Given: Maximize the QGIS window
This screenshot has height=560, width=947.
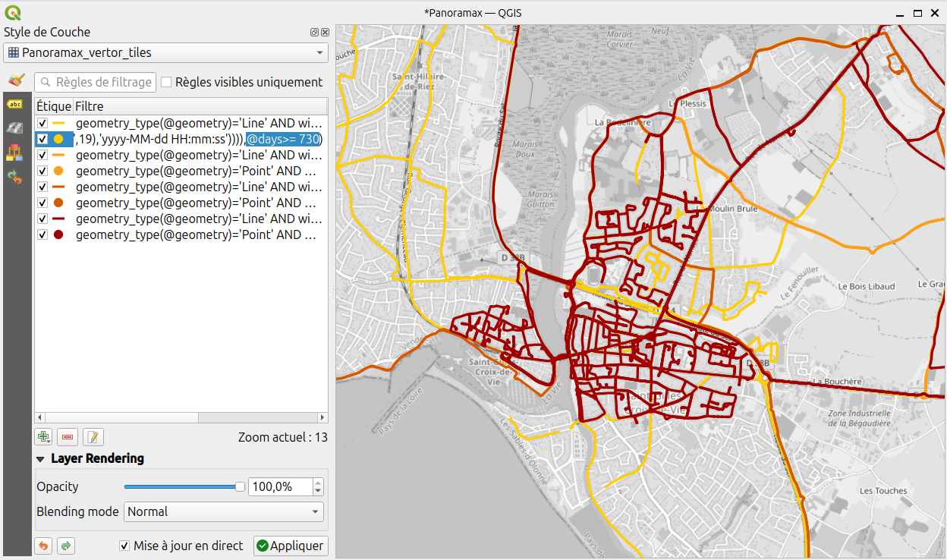Looking at the screenshot, I should click(917, 13).
